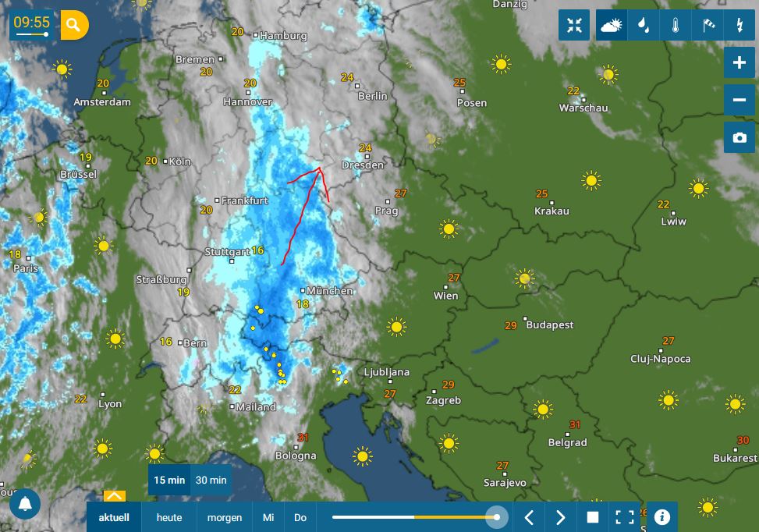Switch to the morgen tab
This screenshot has width=759, height=532.
[x=225, y=517]
